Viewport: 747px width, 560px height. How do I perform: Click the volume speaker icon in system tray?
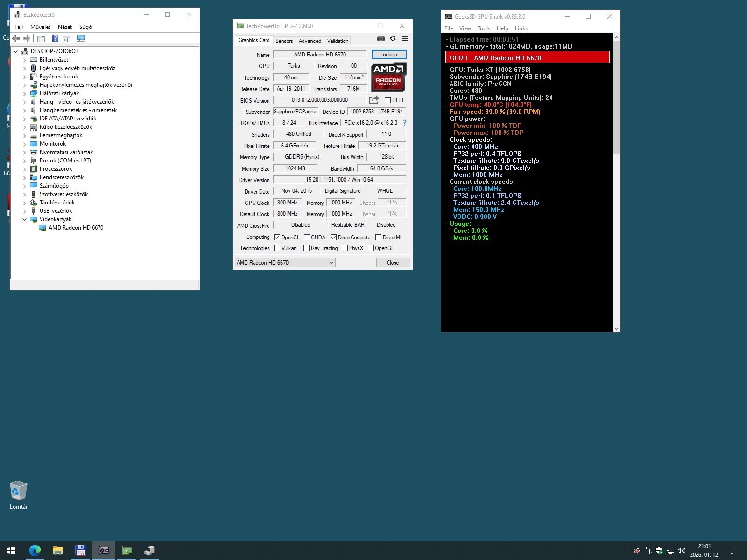(x=682, y=551)
